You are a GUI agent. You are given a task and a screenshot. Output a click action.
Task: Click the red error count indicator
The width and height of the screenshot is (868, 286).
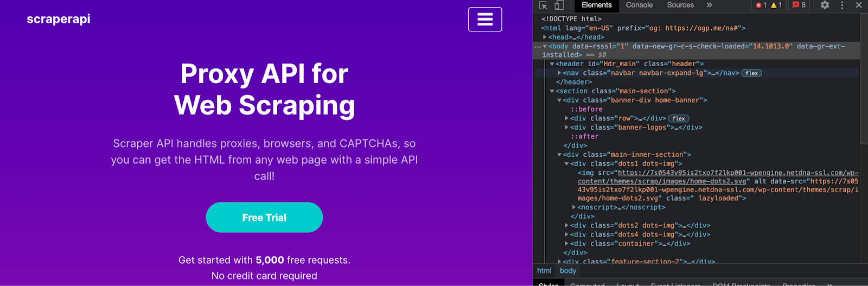(761, 5)
